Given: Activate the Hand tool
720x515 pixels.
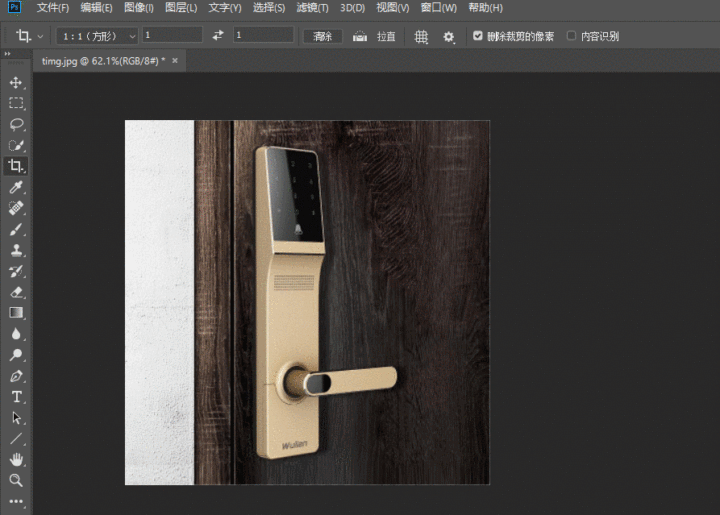Looking at the screenshot, I should pos(16,459).
